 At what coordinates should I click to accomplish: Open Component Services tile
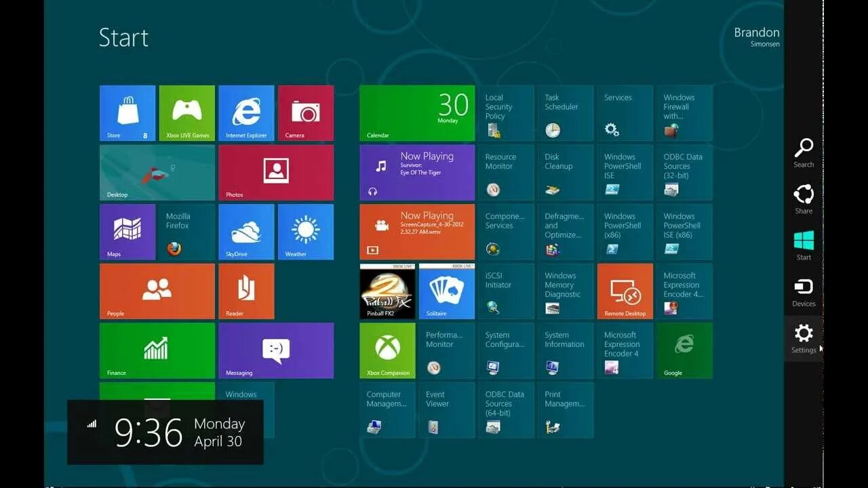pyautogui.click(x=506, y=232)
